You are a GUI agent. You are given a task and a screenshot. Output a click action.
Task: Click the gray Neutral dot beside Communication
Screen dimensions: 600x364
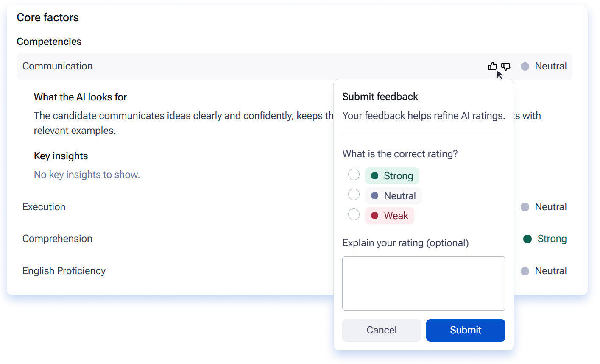[x=525, y=67]
